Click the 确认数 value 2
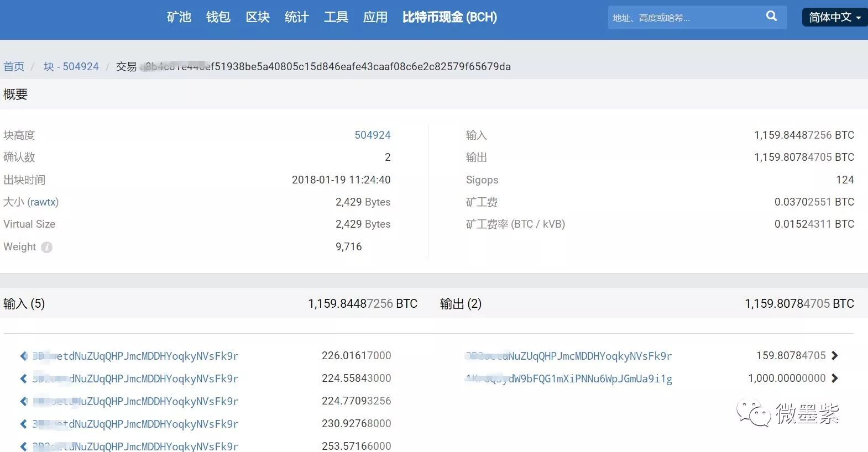Screen dimensions: 868x452 pyautogui.click(x=388, y=157)
